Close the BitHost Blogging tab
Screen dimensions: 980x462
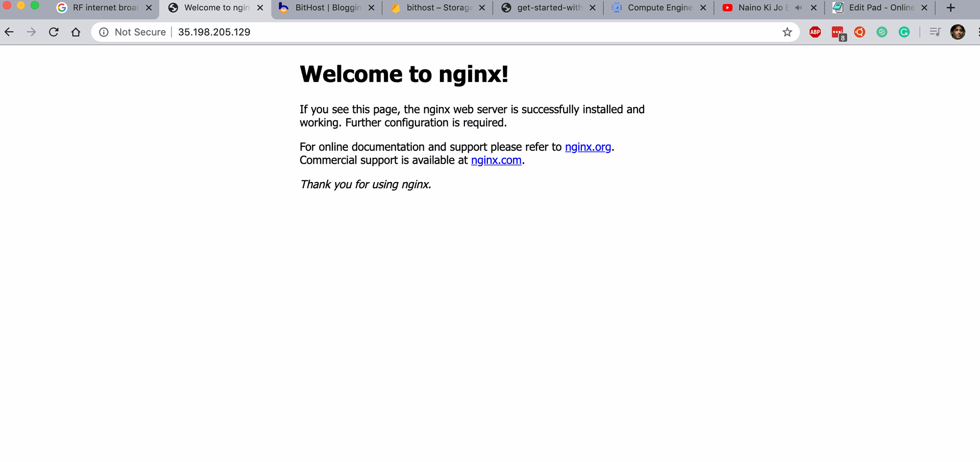pyautogui.click(x=372, y=8)
